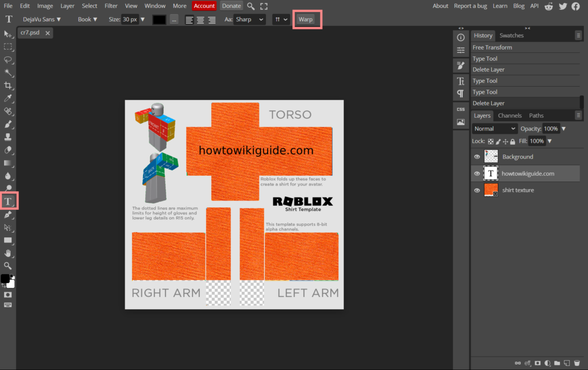Viewport: 588px width, 370px height.
Task: Align text left
Action: (189, 20)
